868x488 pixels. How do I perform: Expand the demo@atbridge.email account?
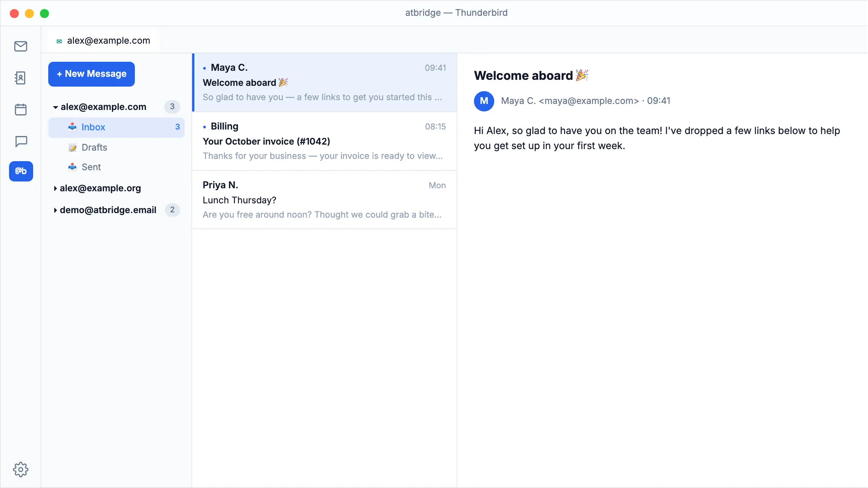click(55, 210)
